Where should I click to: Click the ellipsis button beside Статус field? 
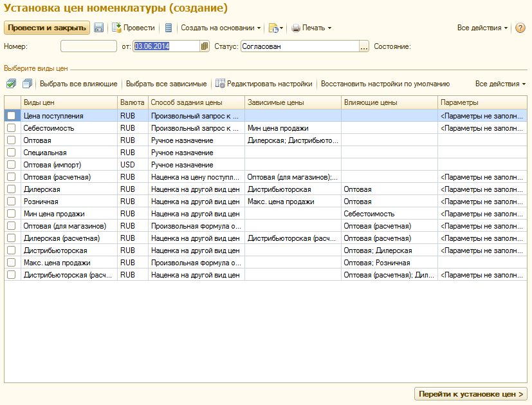[364, 46]
